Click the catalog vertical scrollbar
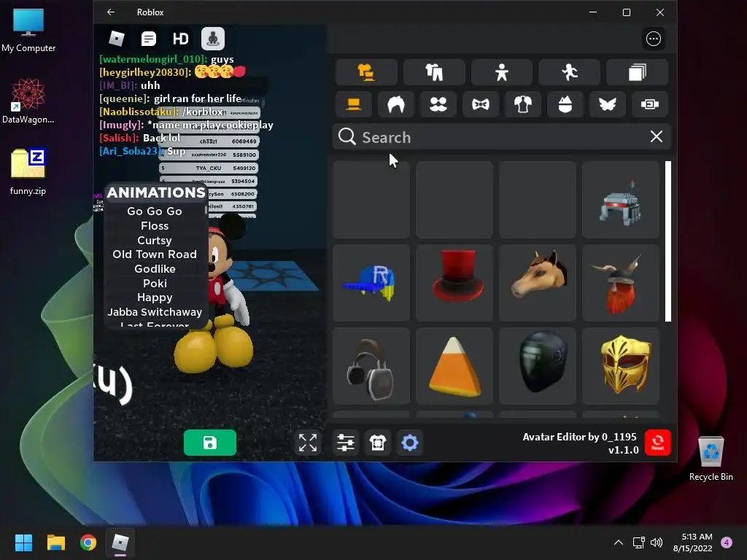This screenshot has height=560, width=747. tap(668, 241)
